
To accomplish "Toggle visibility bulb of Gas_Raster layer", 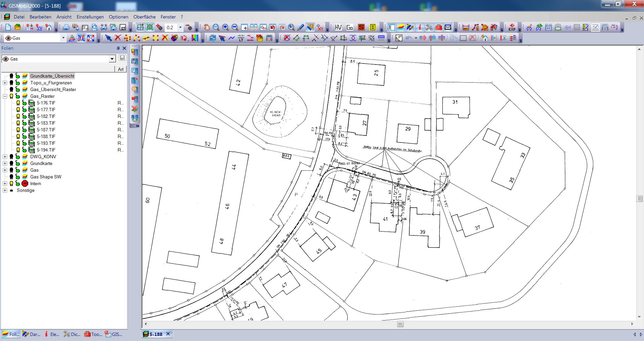I will tap(11, 96).
